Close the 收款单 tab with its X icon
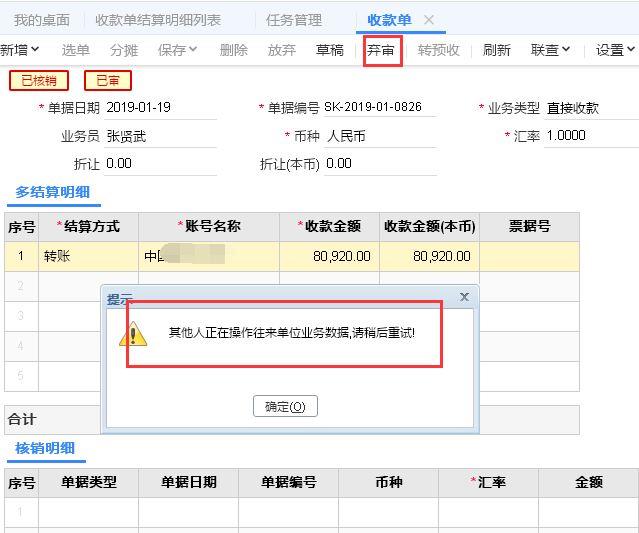Screen dimensions: 639x533 tap(429, 19)
